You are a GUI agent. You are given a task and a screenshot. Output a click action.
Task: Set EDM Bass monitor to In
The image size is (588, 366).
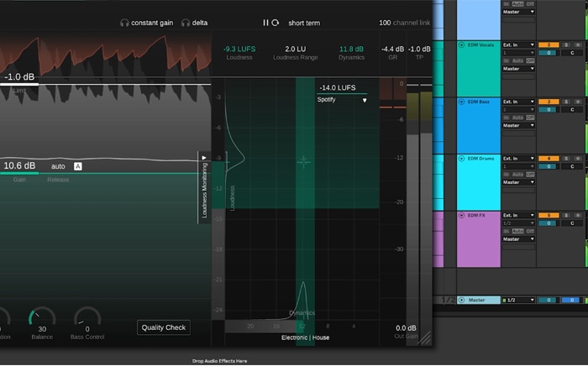(507, 118)
